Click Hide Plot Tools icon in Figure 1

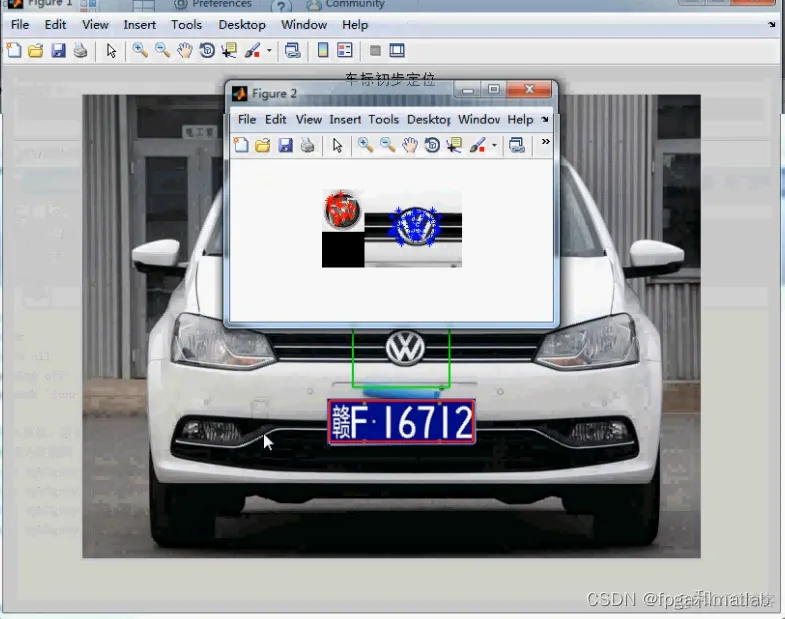pos(375,51)
